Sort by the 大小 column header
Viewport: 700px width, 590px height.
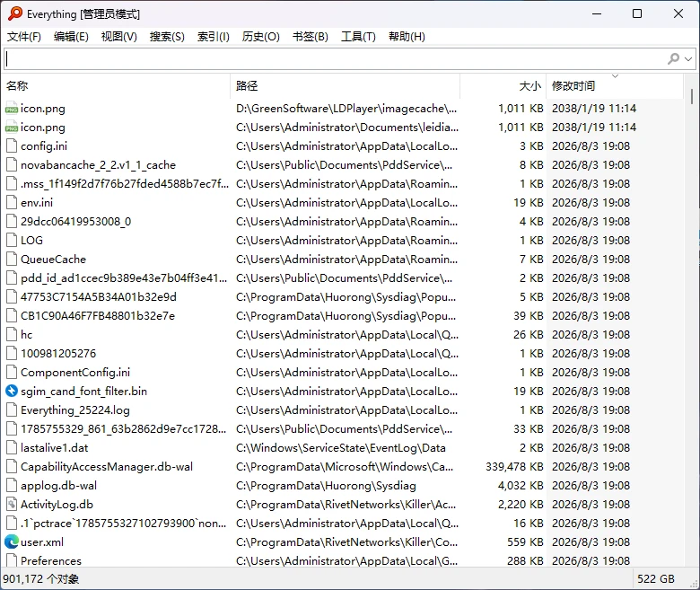[x=503, y=85]
